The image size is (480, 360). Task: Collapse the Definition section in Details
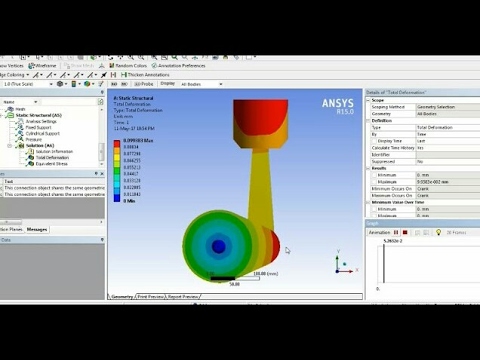(369, 121)
